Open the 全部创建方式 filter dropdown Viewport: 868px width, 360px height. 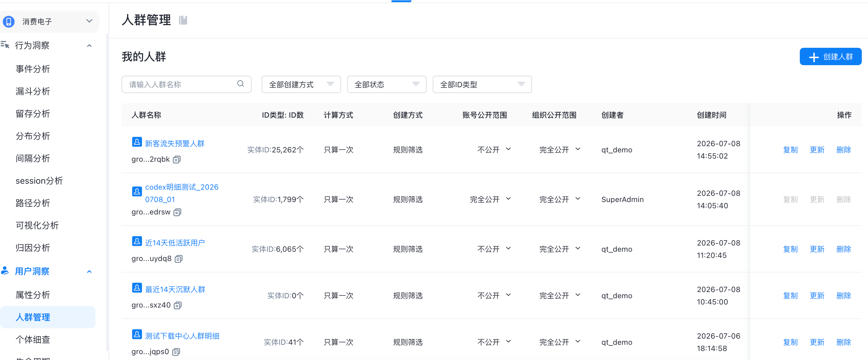tap(301, 84)
